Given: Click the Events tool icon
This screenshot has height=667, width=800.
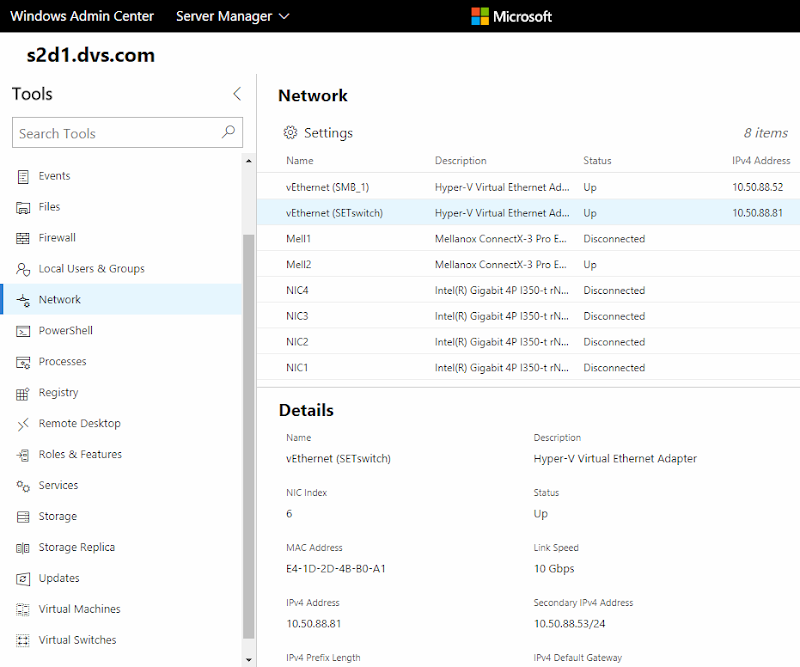Looking at the screenshot, I should pos(23,177).
